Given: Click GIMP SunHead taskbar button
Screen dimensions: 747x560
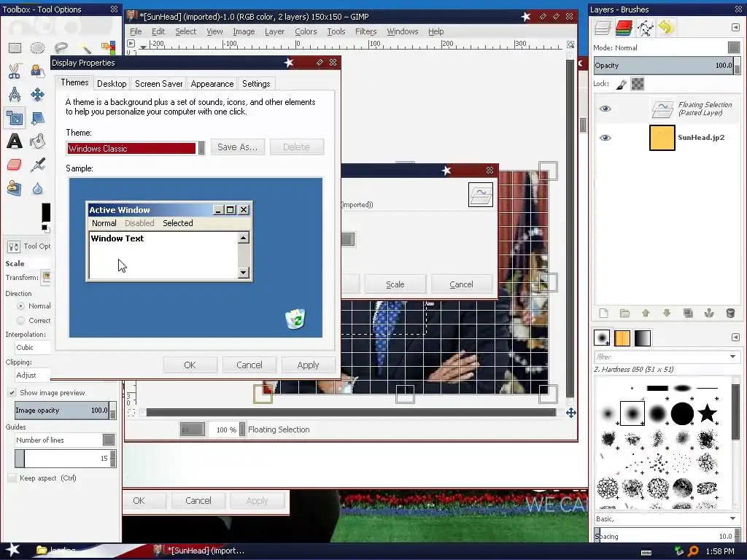Looking at the screenshot, I should tap(199, 551).
